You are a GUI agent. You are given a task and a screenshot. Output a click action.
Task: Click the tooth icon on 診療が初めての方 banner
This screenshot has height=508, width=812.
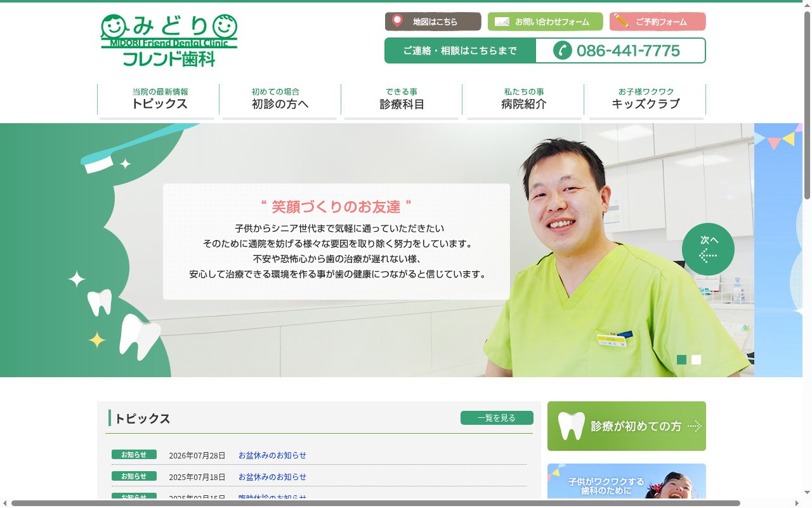point(571,426)
